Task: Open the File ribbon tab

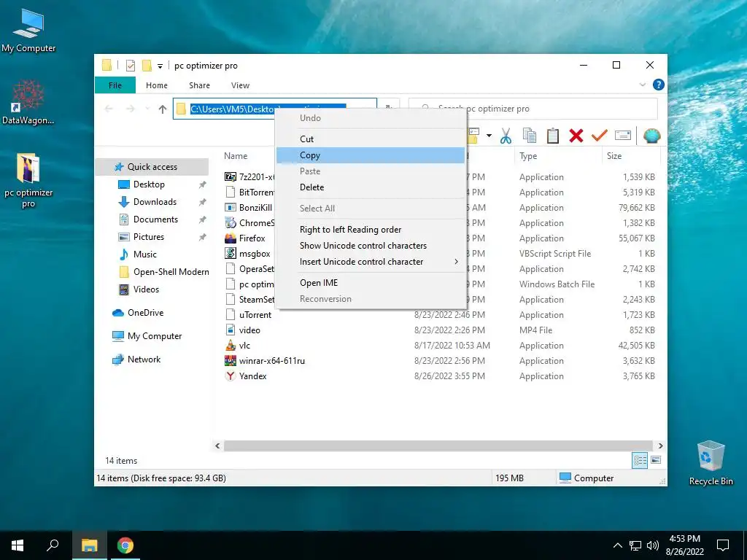Action: tap(115, 85)
